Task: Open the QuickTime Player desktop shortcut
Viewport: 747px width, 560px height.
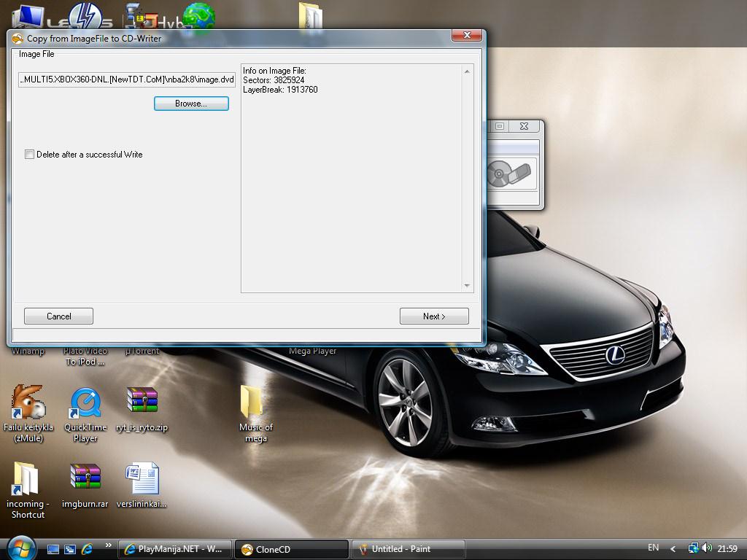Action: [85, 413]
